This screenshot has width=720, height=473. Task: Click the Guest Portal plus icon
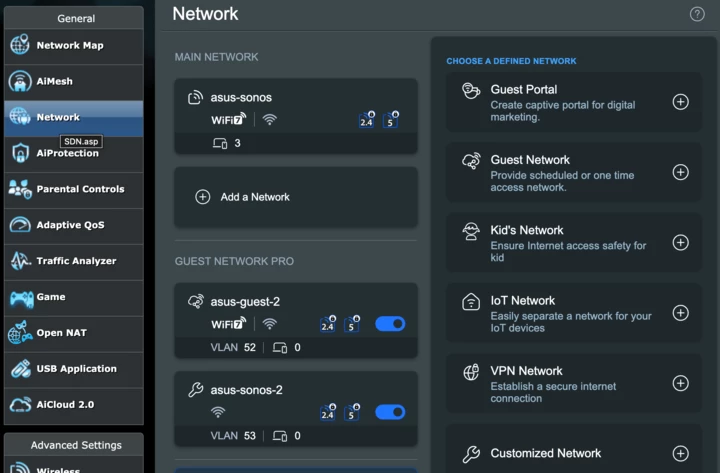pyautogui.click(x=680, y=102)
